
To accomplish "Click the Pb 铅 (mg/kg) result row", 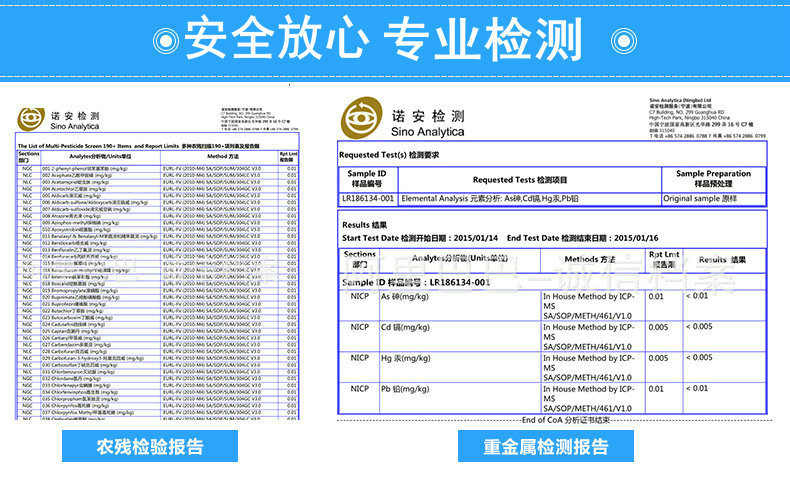I will click(553, 396).
